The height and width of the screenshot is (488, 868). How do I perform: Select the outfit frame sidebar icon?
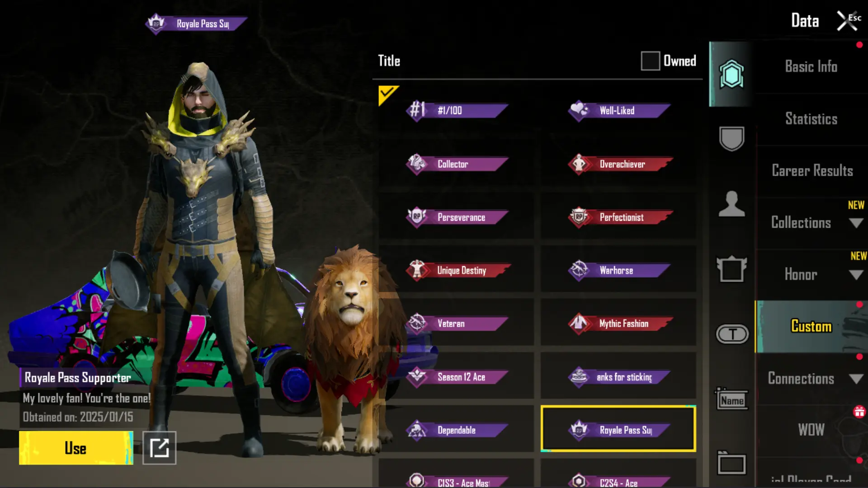[731, 269]
